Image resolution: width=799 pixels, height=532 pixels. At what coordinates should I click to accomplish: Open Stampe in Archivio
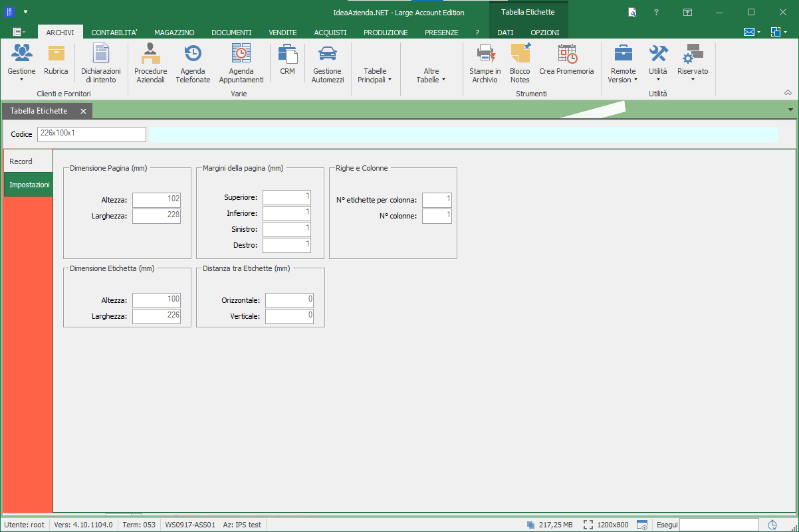[x=485, y=63]
